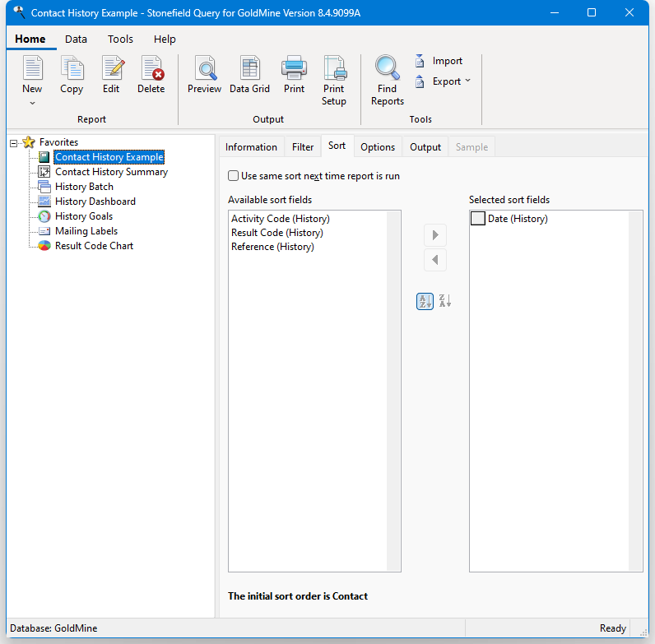Switch to the Information tab
Screen dimensions: 655x644
[251, 147]
